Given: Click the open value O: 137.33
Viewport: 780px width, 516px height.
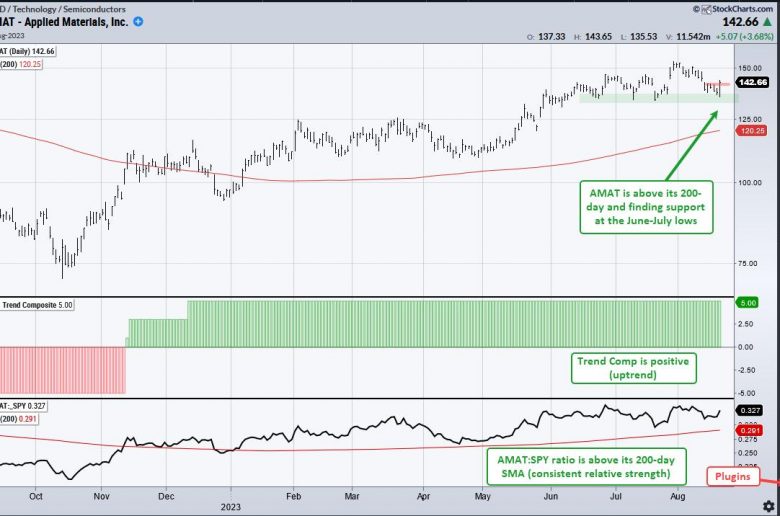Looking at the screenshot, I should click(546, 37).
